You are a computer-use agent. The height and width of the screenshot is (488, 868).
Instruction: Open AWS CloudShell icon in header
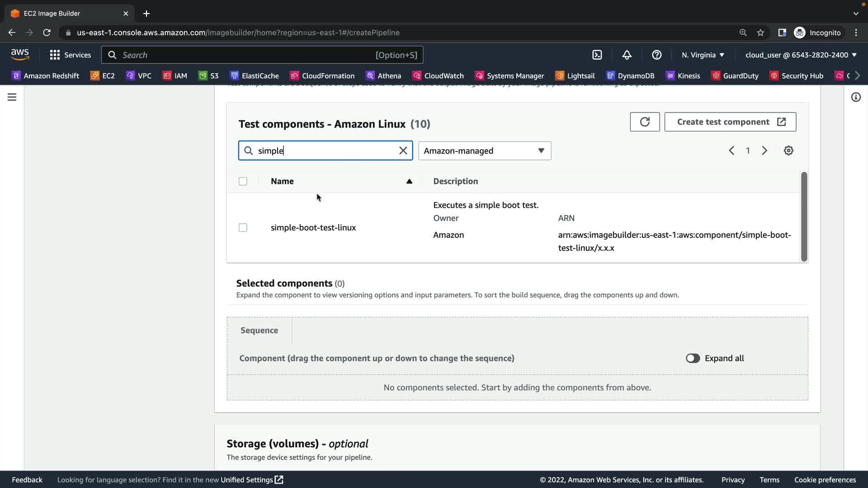coord(597,55)
